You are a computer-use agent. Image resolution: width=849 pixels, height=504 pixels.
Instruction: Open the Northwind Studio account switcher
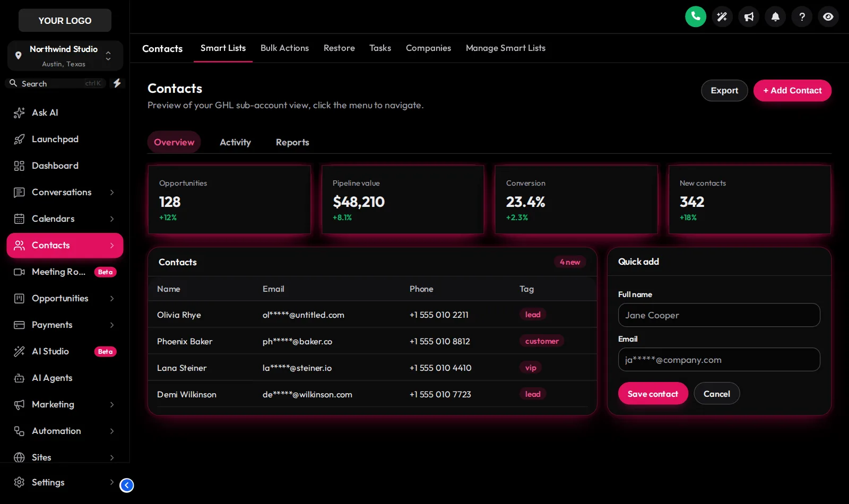65,56
